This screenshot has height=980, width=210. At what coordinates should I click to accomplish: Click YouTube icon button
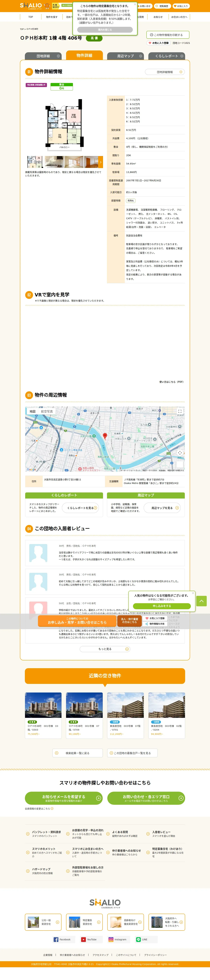91,939
